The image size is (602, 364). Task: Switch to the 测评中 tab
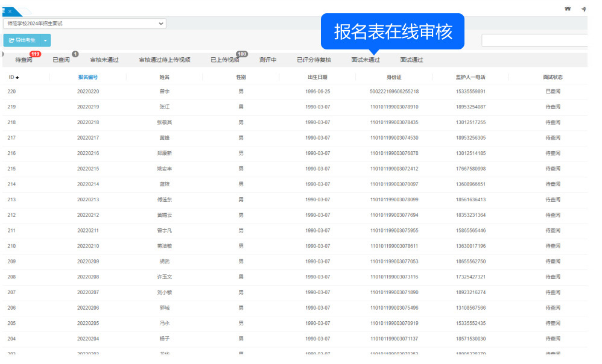268,60
